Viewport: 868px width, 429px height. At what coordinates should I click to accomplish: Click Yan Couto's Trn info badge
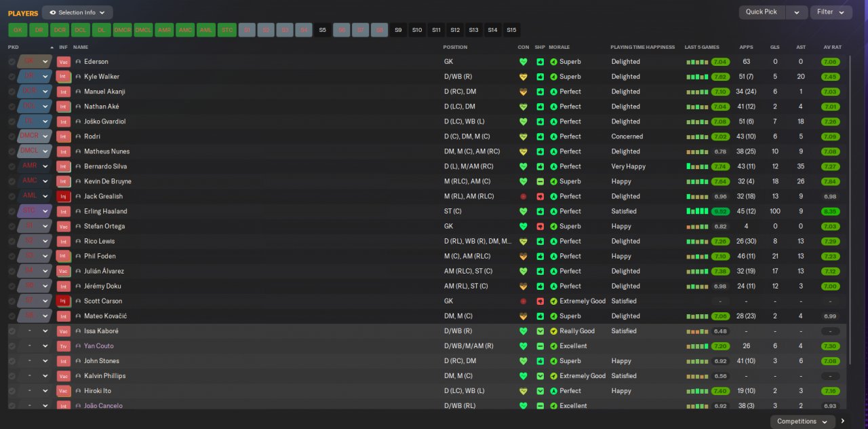pos(64,346)
